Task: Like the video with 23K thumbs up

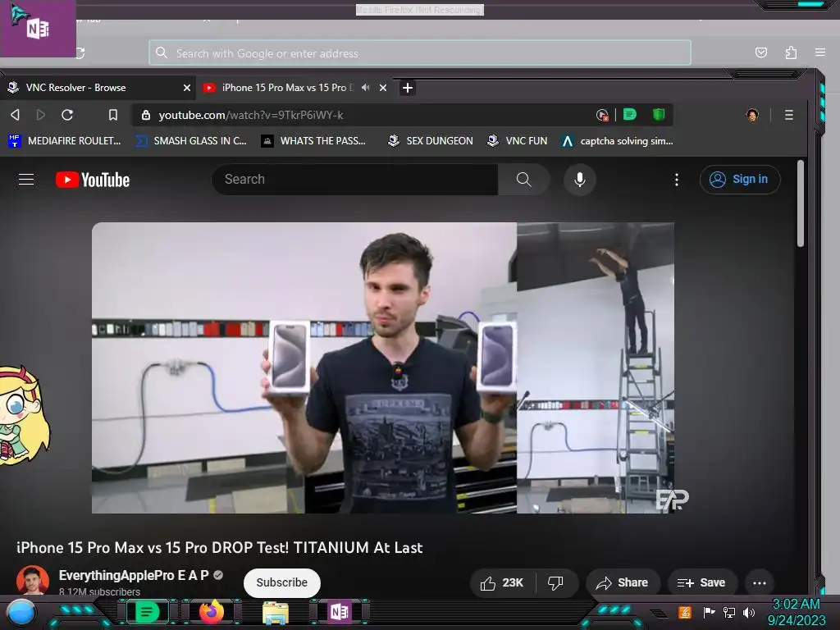Action: [501, 583]
